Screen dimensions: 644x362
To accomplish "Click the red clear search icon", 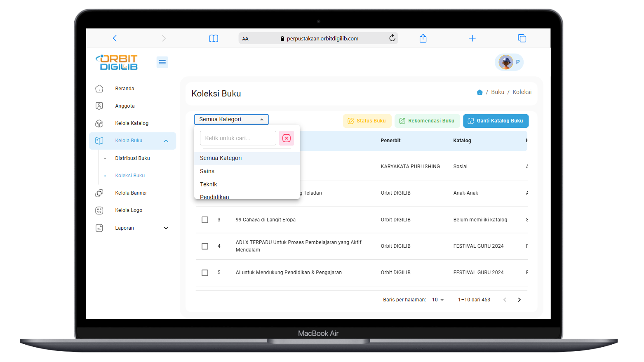I will pyautogui.click(x=287, y=138).
